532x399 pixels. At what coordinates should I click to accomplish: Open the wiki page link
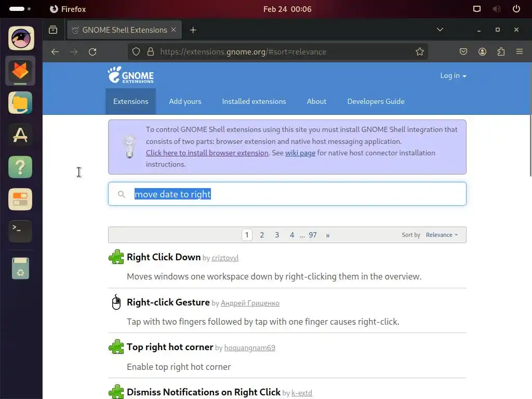[x=300, y=153]
